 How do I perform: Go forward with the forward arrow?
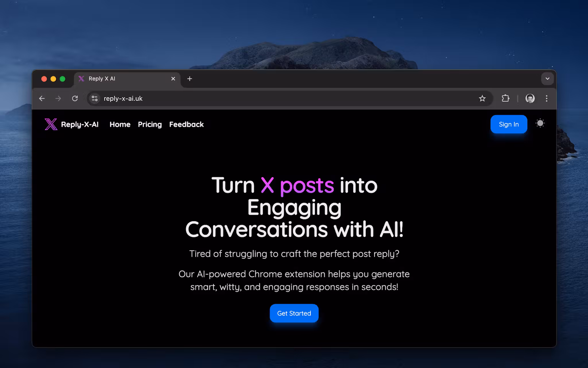(x=58, y=99)
